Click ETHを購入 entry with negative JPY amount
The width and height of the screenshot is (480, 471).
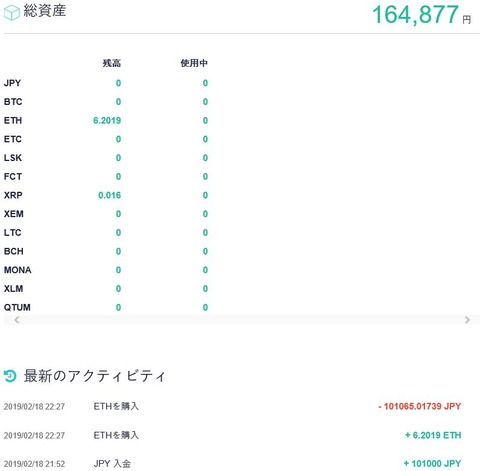click(x=116, y=406)
